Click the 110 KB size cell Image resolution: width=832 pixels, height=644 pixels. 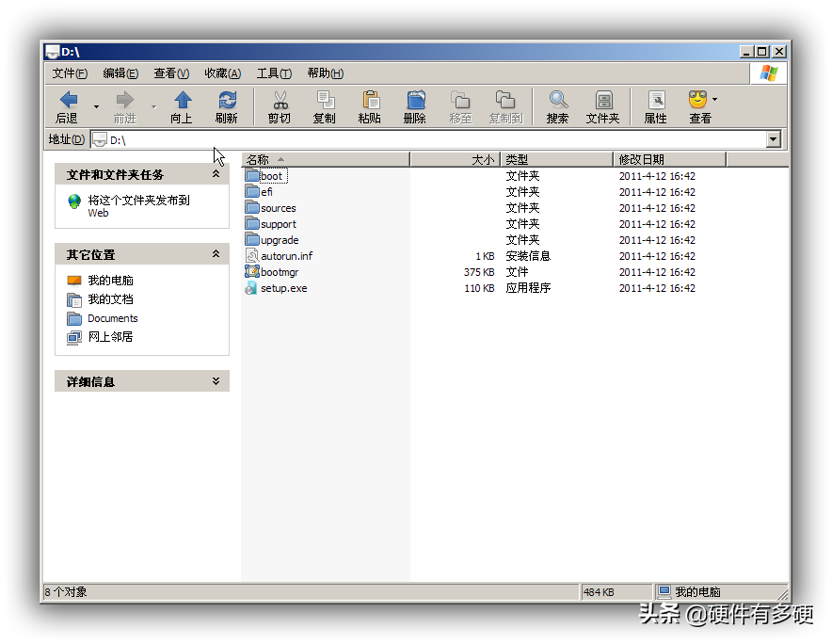(480, 288)
